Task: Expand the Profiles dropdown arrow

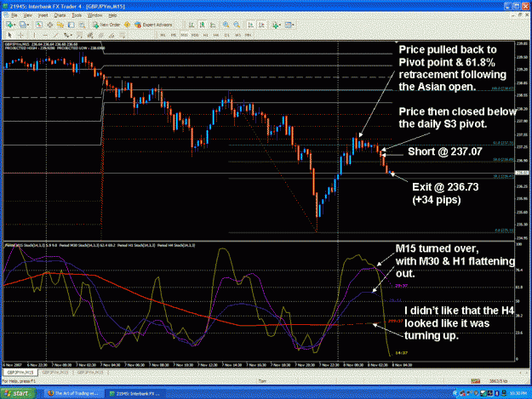Action: (x=28, y=25)
